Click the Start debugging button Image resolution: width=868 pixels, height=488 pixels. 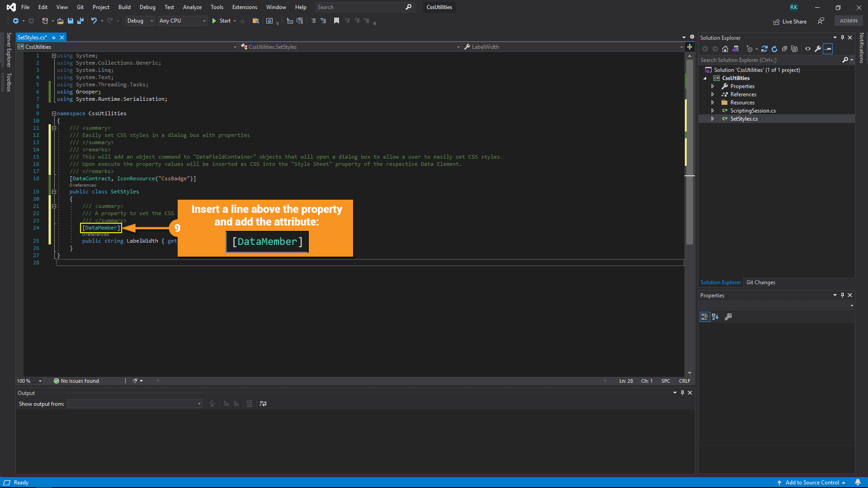(222, 21)
